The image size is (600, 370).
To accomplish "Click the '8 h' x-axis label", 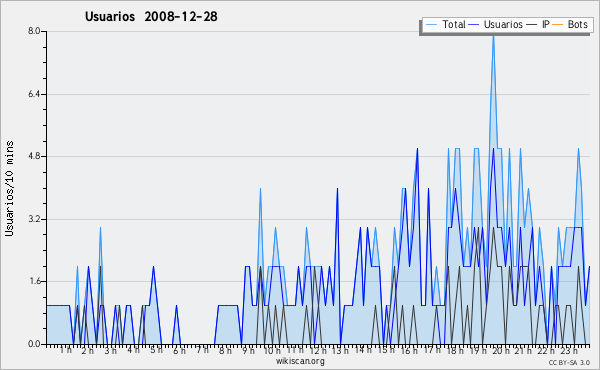I will pos(225,351).
